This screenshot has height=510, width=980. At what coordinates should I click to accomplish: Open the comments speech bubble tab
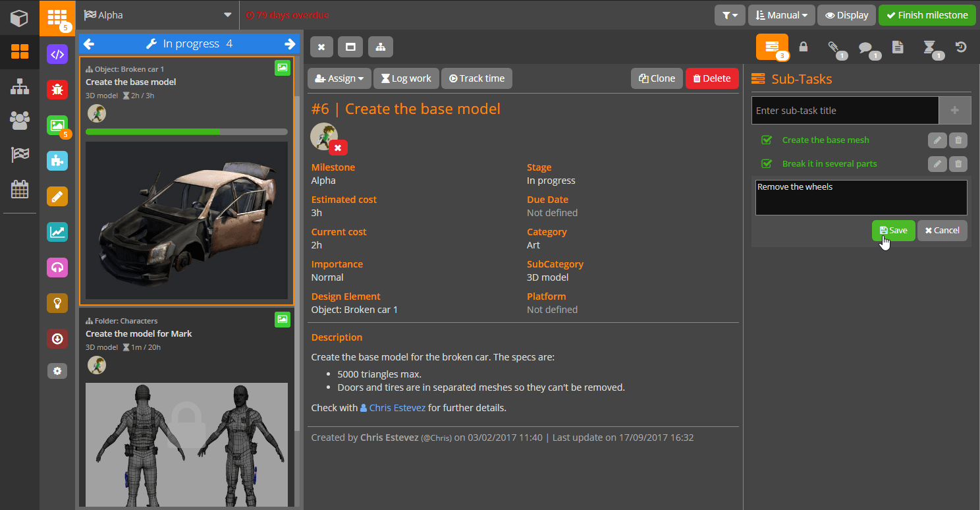coord(865,47)
